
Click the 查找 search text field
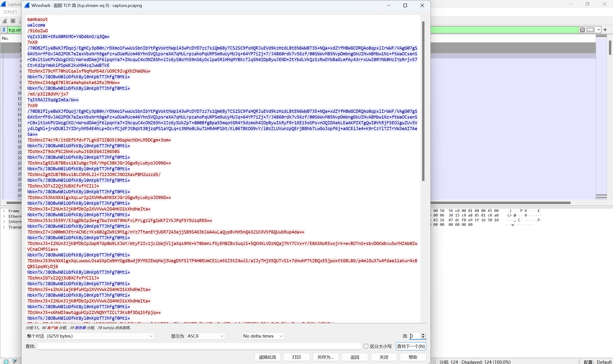pyautogui.click(x=199, y=346)
